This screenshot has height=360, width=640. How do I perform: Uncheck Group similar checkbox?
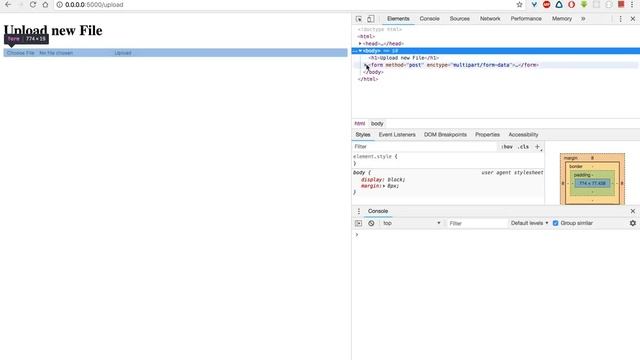pos(555,223)
